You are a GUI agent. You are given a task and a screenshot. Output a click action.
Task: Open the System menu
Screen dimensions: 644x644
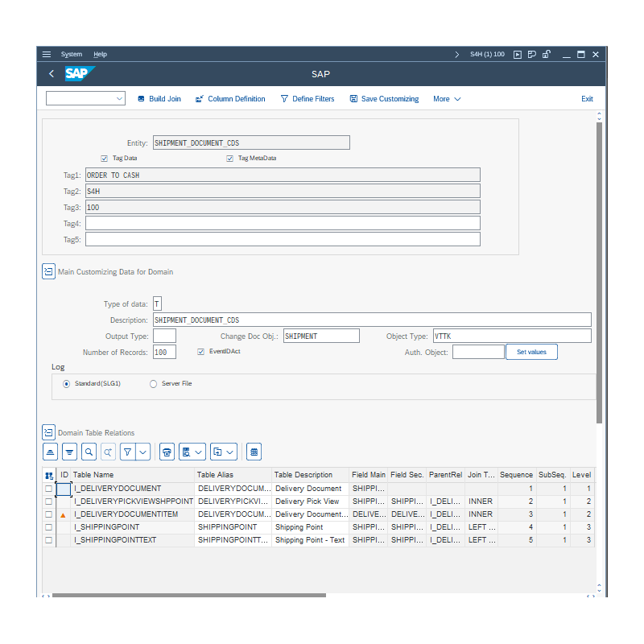[72, 54]
